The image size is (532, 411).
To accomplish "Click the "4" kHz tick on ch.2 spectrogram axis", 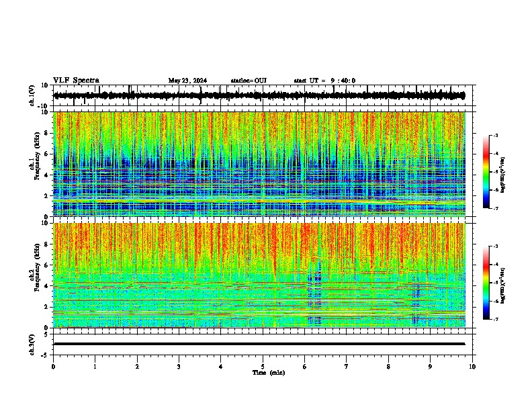I will tap(47, 286).
